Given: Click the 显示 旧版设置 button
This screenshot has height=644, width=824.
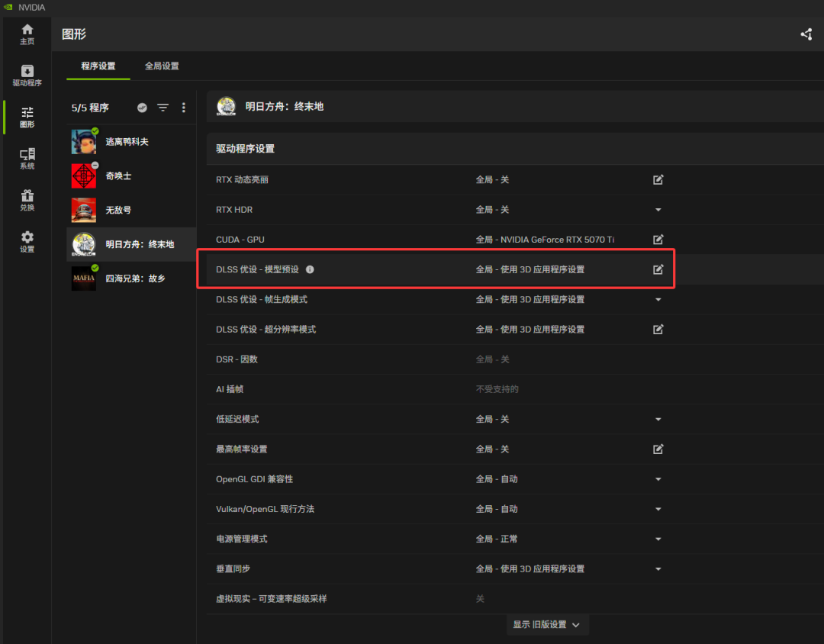Looking at the screenshot, I should pyautogui.click(x=547, y=625).
